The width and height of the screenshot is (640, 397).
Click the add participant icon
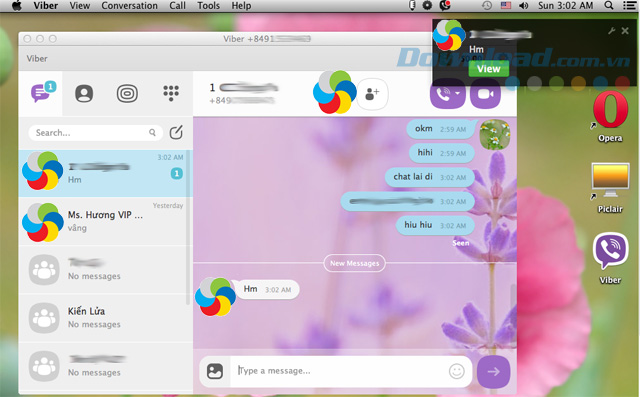coord(372,94)
